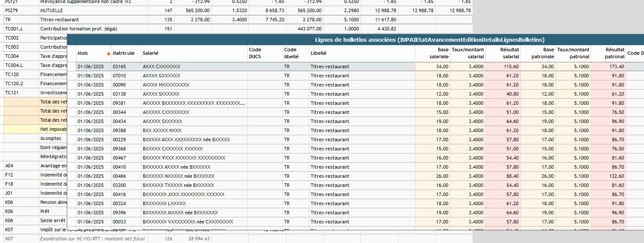Click salarié name BXX XXXXX HXXX
The image size is (644, 243).
(162, 130)
